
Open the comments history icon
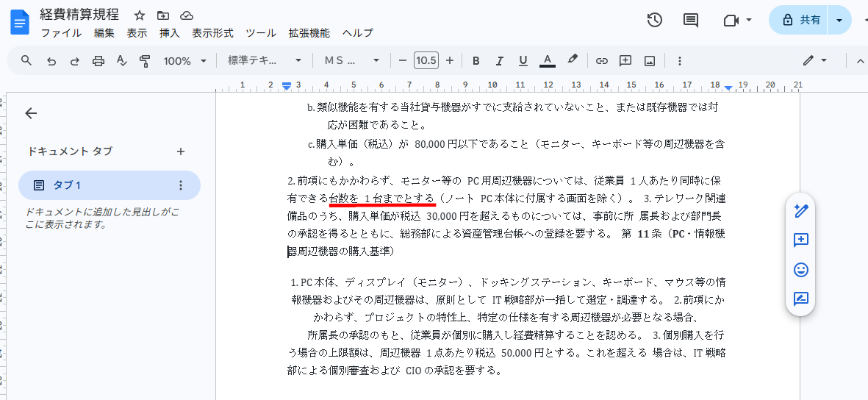point(691,21)
